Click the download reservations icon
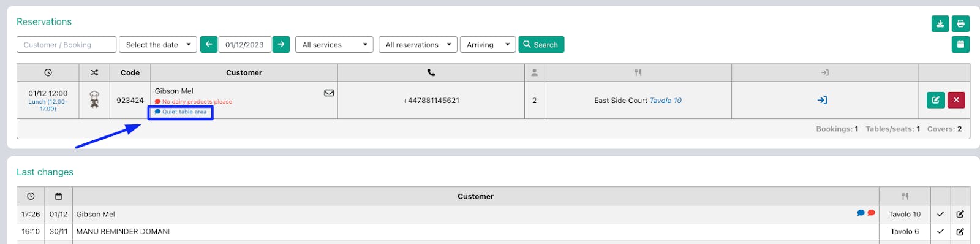The width and height of the screenshot is (980, 244). tap(940, 24)
